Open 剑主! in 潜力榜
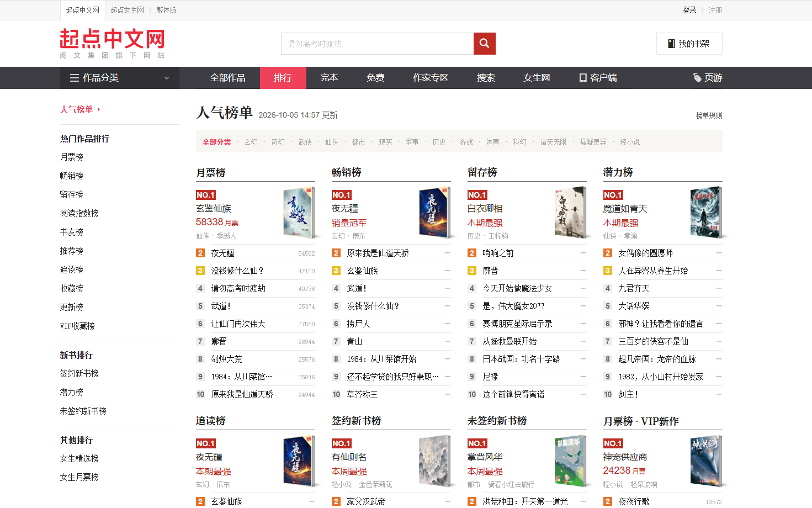 coord(628,394)
